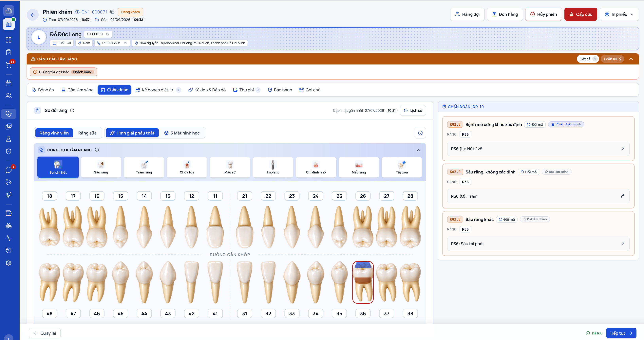644x340 pixels.
Task: Select the Implant quick tool
Action: (x=273, y=167)
